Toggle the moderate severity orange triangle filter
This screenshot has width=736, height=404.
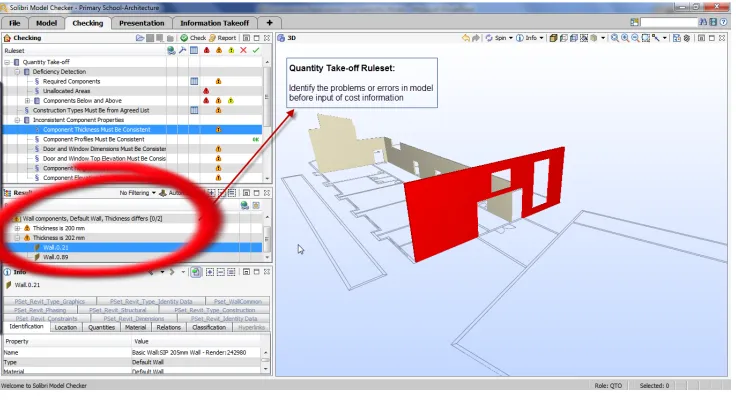pos(219,50)
